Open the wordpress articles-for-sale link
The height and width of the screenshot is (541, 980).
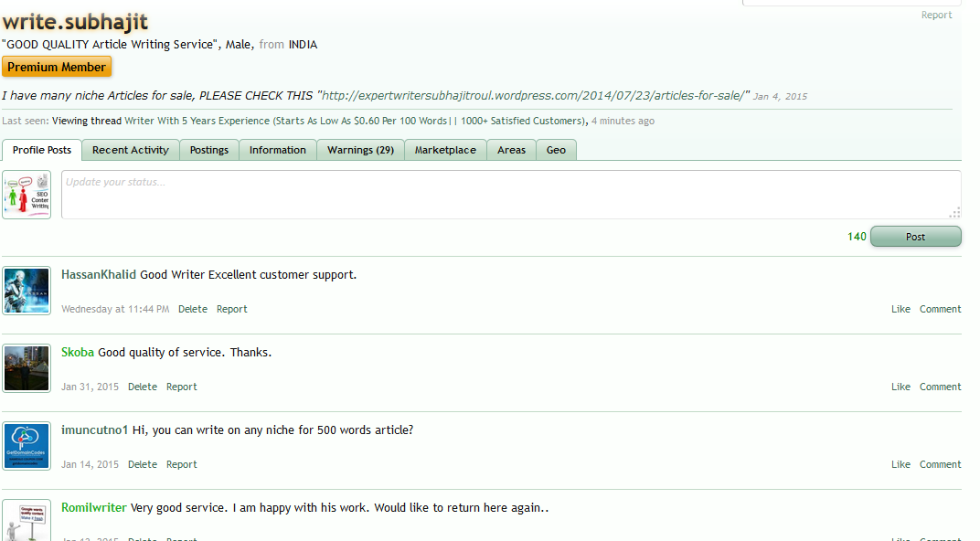pyautogui.click(x=532, y=96)
